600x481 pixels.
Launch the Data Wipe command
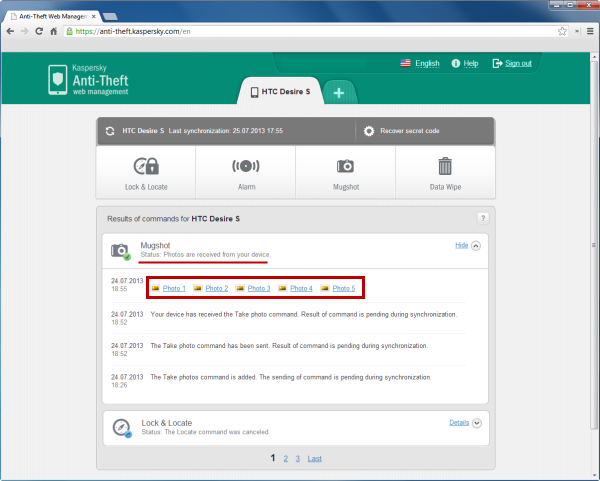(x=445, y=173)
